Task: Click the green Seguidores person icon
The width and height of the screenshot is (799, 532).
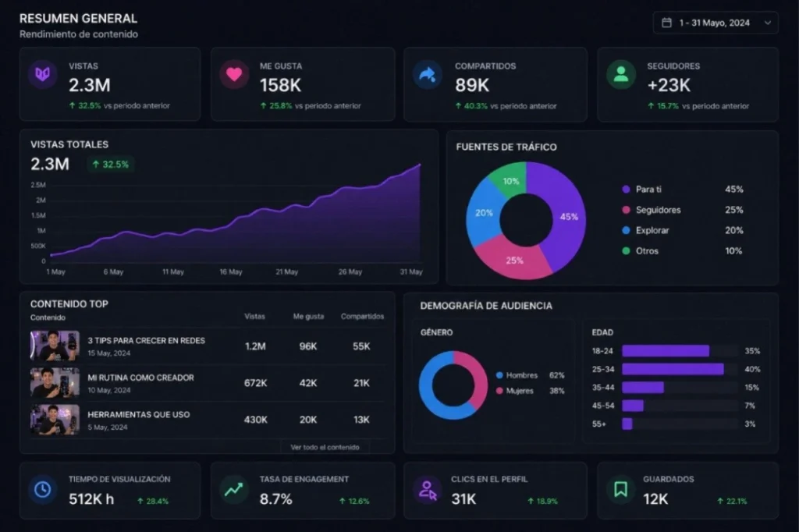Action: pos(620,75)
